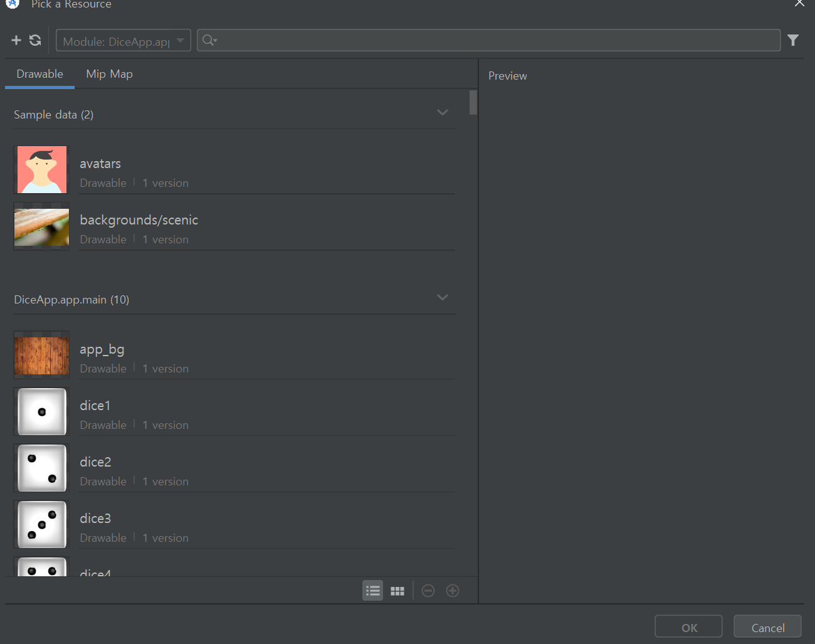Select the dice3 image thumbnail
The image size is (815, 644).
[42, 525]
